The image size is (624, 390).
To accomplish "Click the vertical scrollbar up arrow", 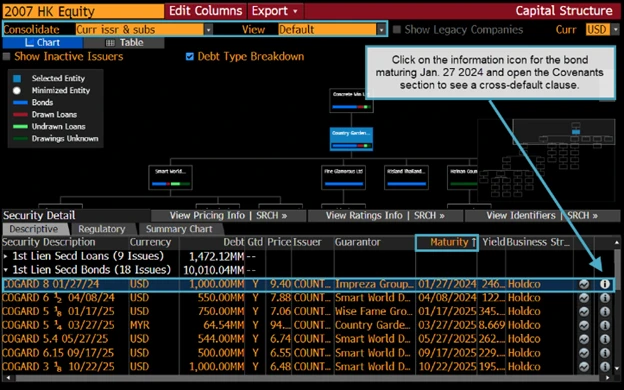I will pyautogui.click(x=616, y=242).
